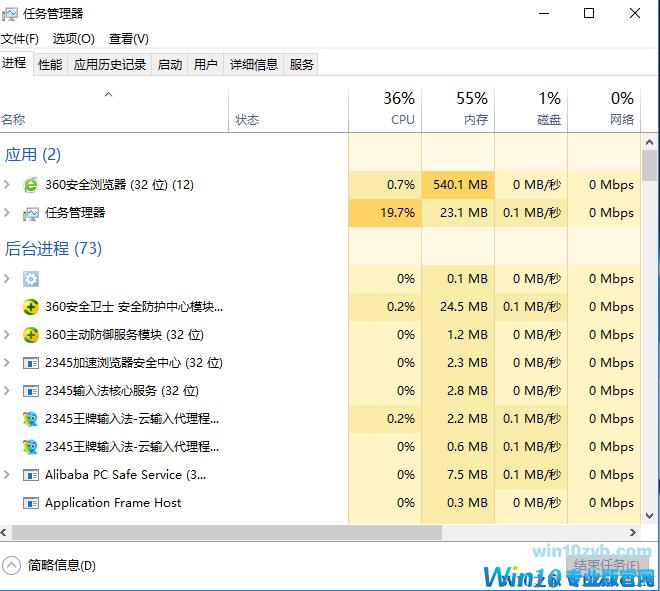Open the 文件(F) menu
The width and height of the screenshot is (660, 591).
tap(20, 38)
